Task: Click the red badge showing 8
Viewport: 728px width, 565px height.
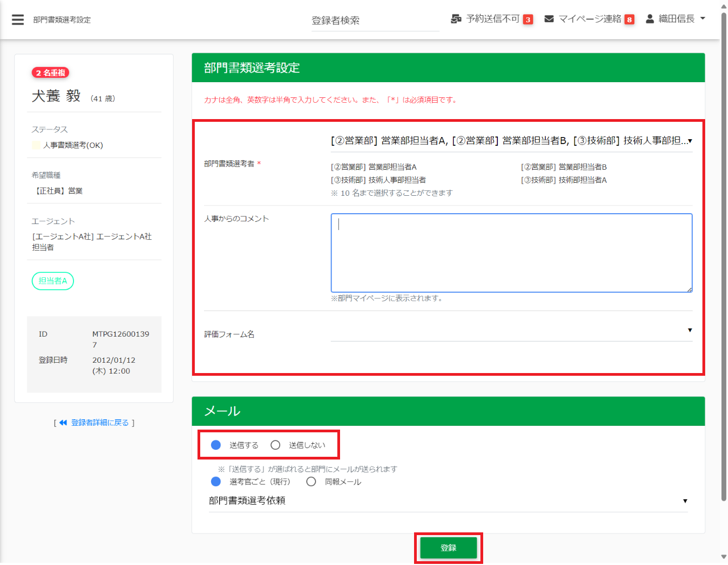Action: pos(630,20)
